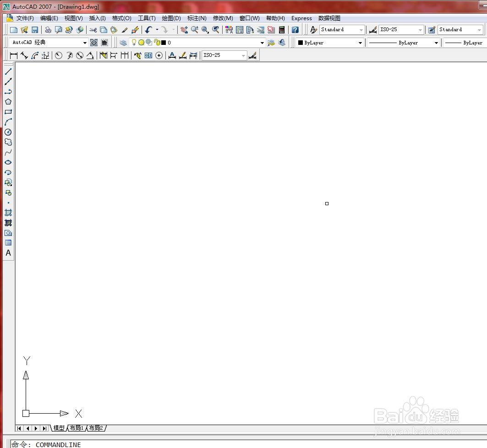
Task: Toggle layer 0 viewport freeze icon
Action: [149, 42]
